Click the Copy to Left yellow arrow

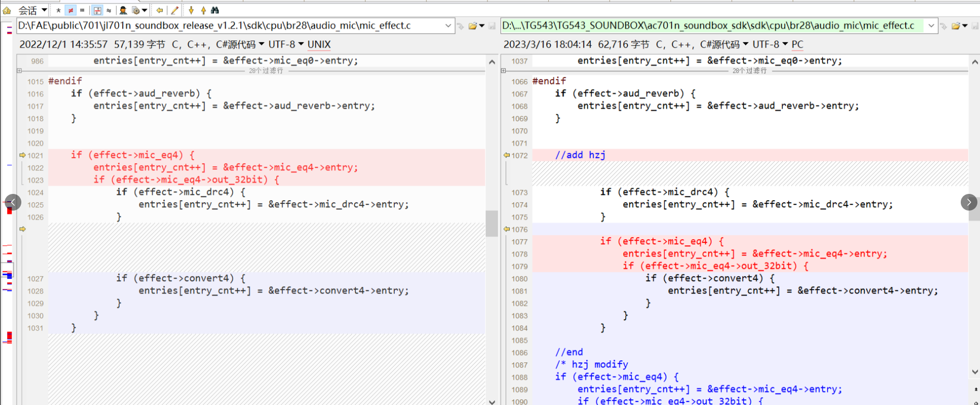click(160, 10)
